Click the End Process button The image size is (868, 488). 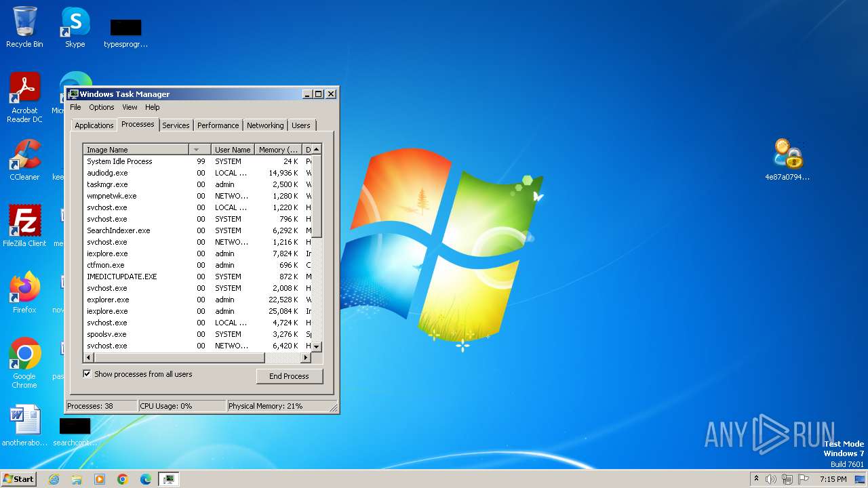pos(290,376)
